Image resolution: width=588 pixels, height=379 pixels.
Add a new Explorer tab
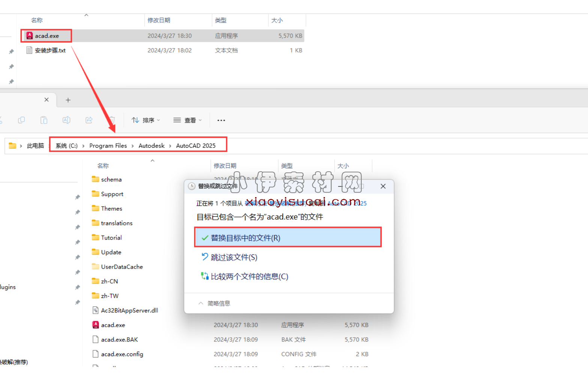click(68, 100)
